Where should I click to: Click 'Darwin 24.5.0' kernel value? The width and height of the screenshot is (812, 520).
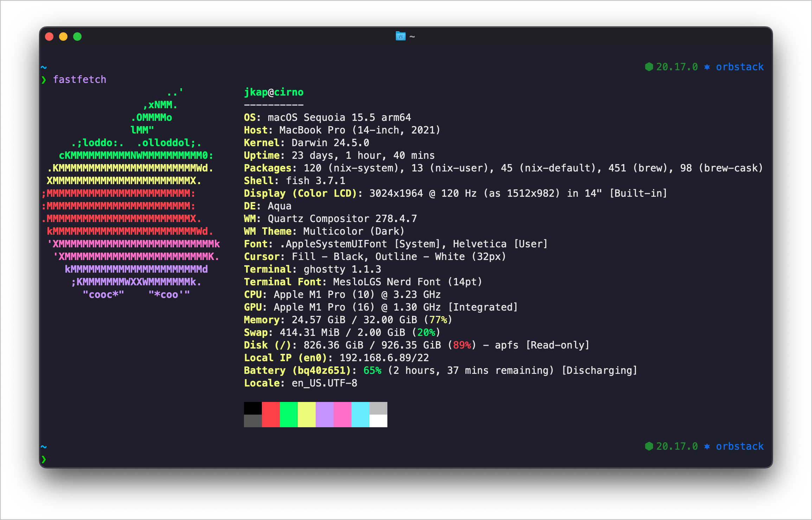coord(330,143)
